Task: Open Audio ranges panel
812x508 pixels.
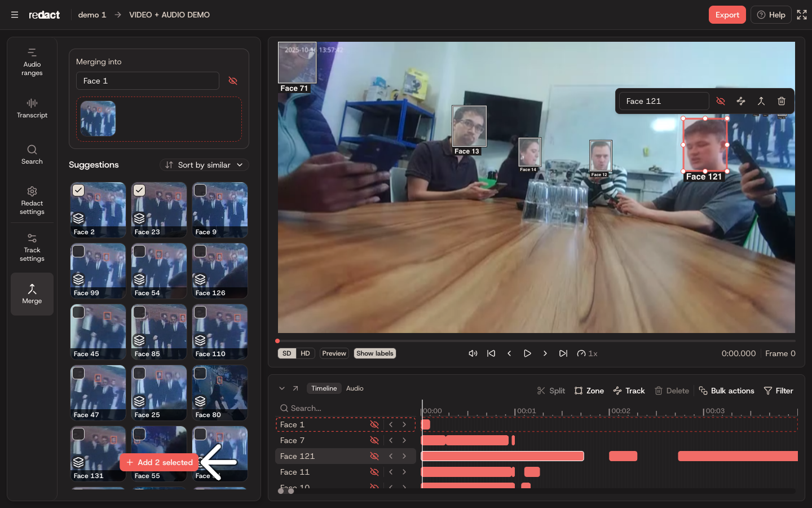Action: click(32, 62)
